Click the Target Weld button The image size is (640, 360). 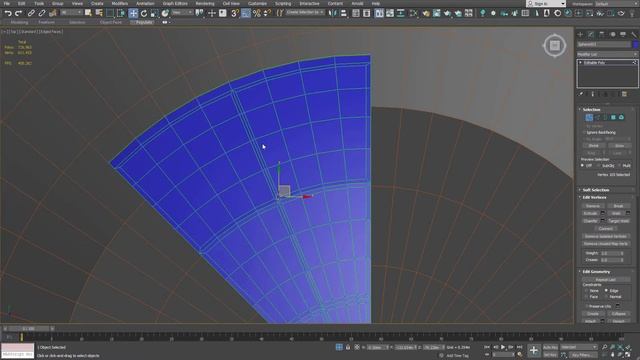618,221
